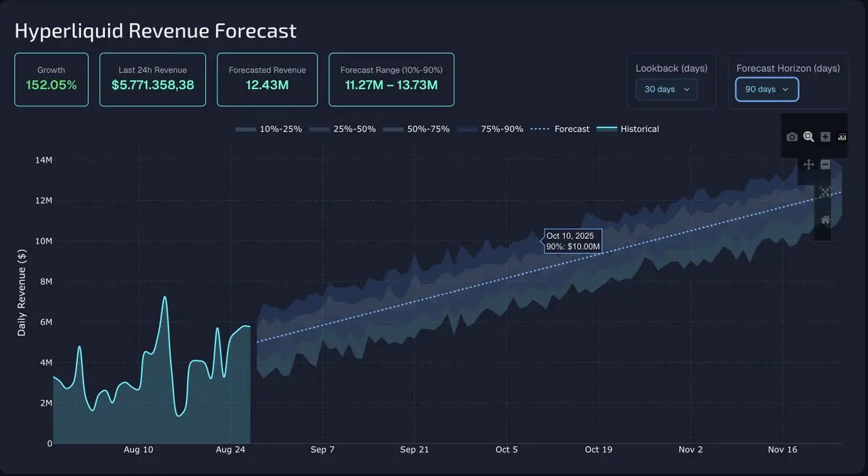Open Plotly logo bar-chart icon
The width and height of the screenshot is (868, 476).
tap(842, 137)
